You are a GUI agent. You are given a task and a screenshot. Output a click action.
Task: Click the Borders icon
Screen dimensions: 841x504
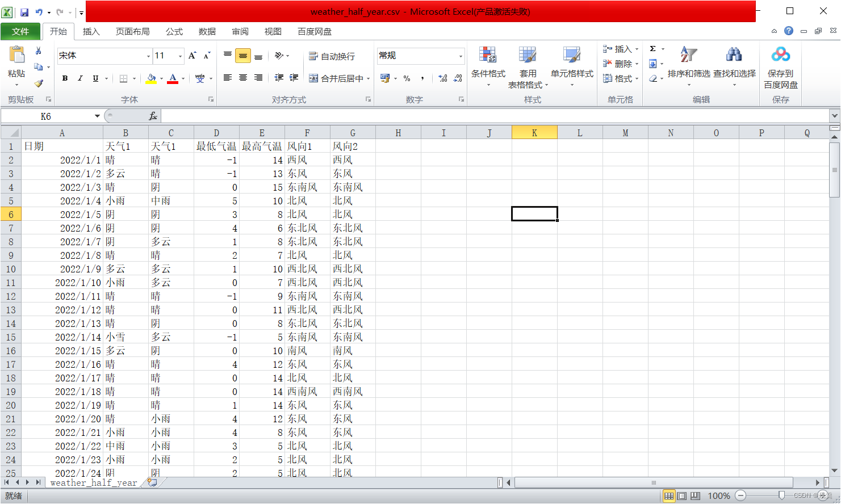[x=123, y=78]
